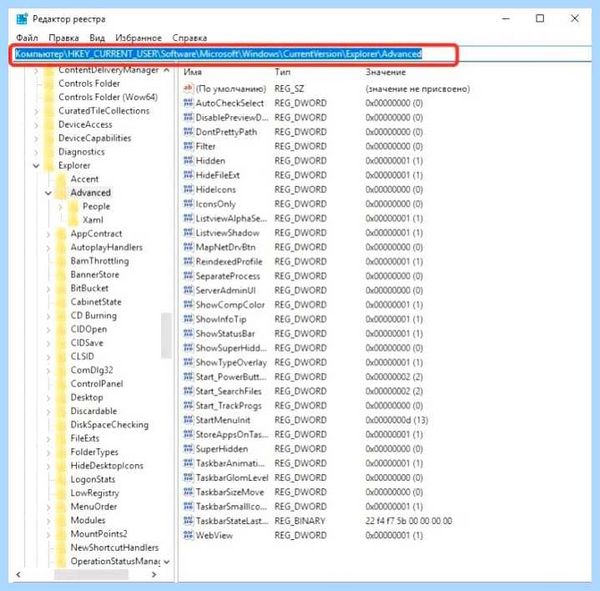Click the folder icon for the People key

pos(73,206)
